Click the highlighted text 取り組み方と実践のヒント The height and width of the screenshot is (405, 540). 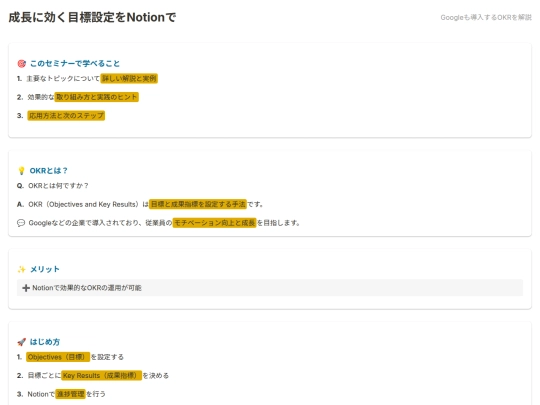pyautogui.click(x=96, y=97)
